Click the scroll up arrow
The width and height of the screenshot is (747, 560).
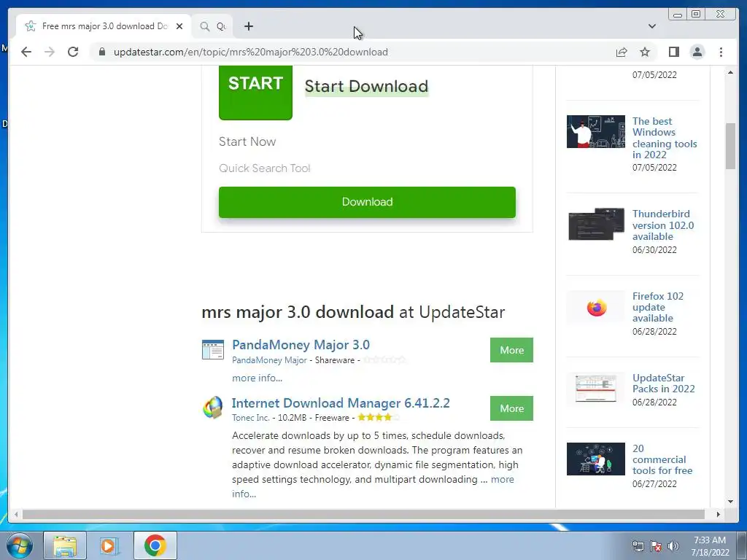tap(730, 72)
